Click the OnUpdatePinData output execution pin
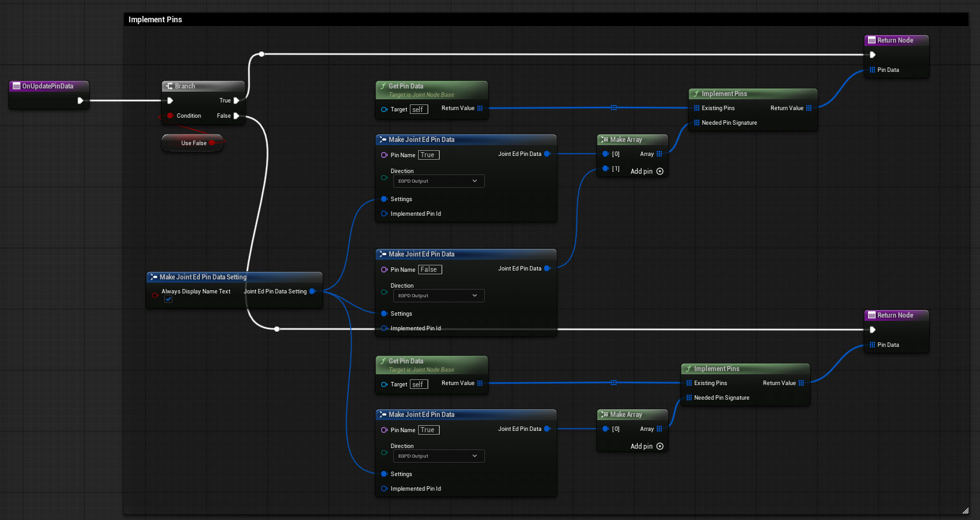 pyautogui.click(x=80, y=101)
